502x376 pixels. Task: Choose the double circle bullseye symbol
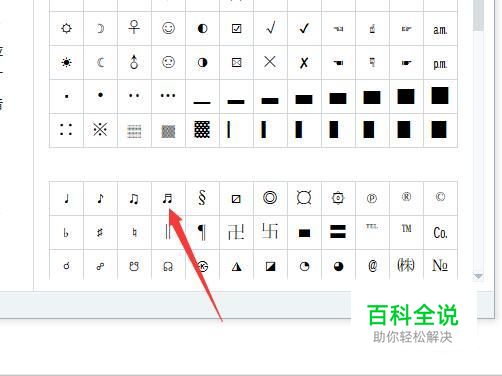coord(270,198)
